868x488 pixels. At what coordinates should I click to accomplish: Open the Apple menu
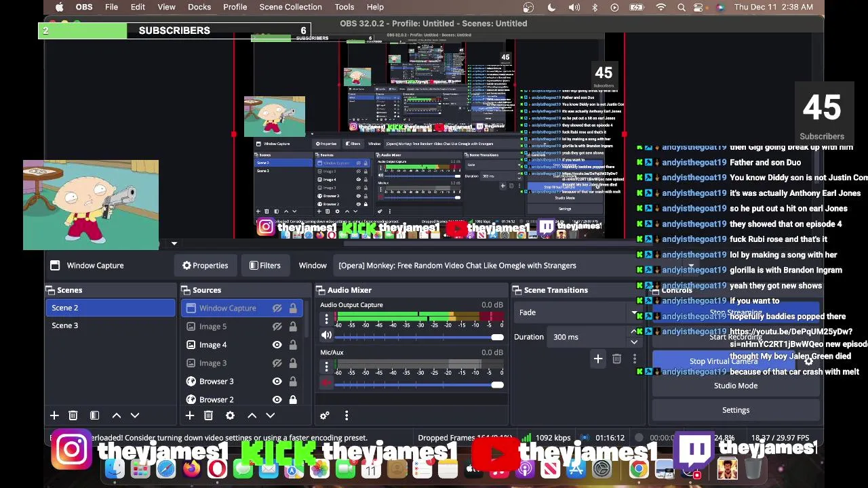(x=60, y=7)
